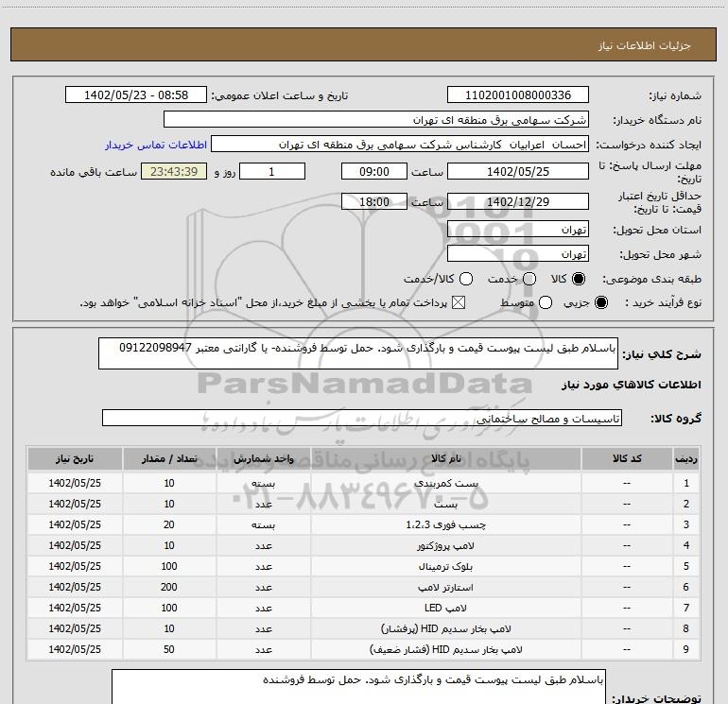The image size is (728, 704).
Task: Click the اطلاعات کالاهای مورد نیاز section heading
Action: point(632,385)
